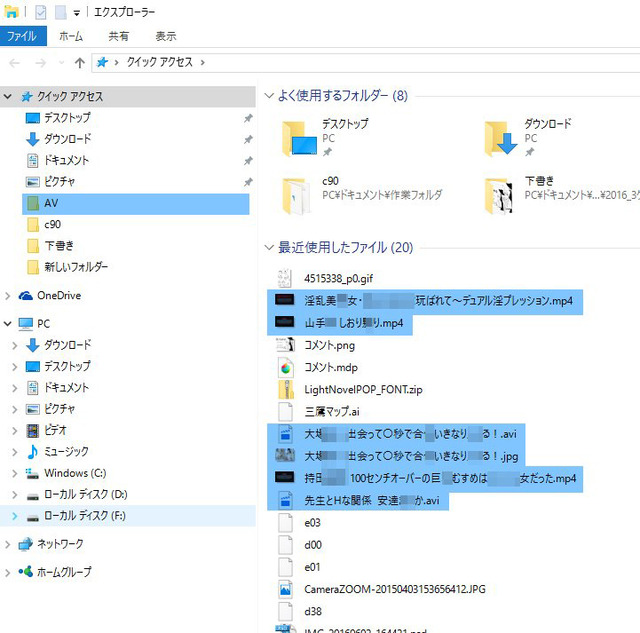Select ドキュメント under Quick Access in sidebar
This screenshot has height=633, width=640.
point(66,160)
